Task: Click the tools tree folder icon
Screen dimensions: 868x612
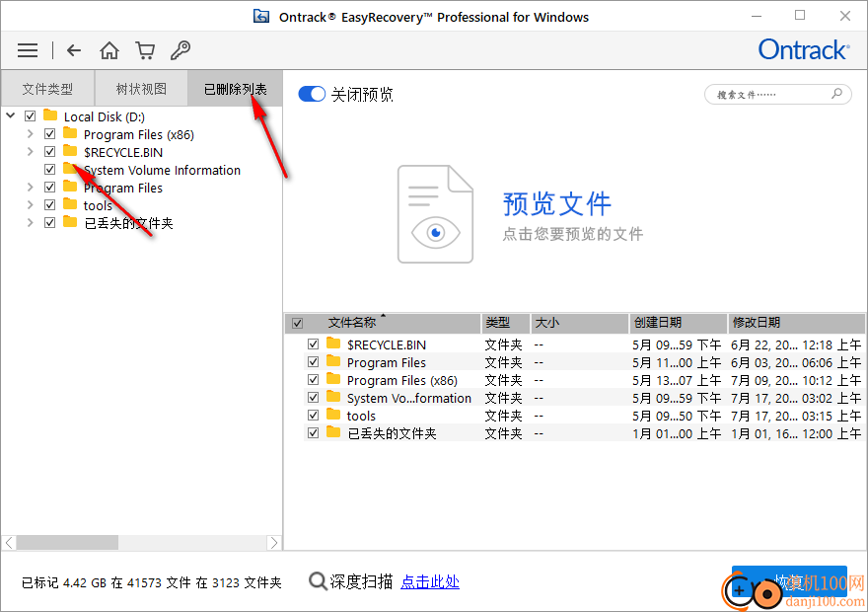Action: click(70, 203)
